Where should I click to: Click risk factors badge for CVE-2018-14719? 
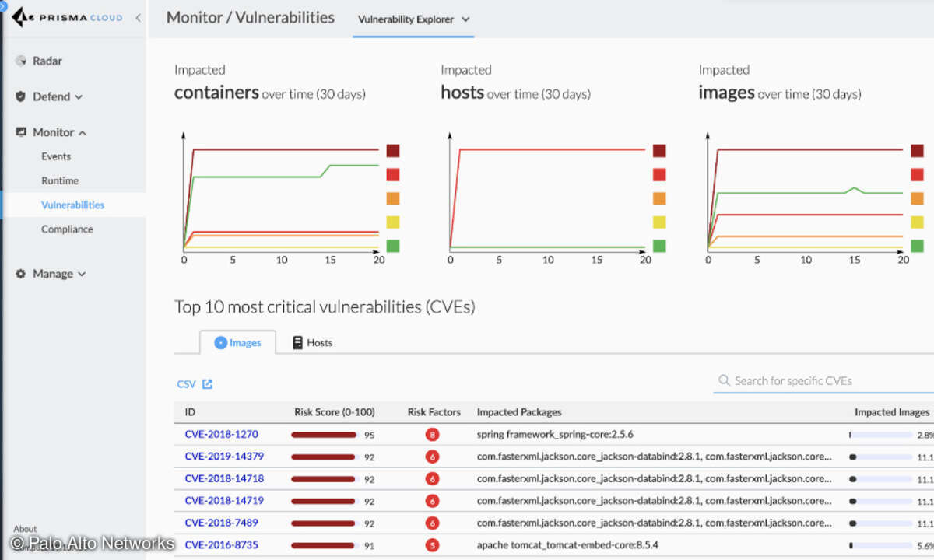coord(432,502)
